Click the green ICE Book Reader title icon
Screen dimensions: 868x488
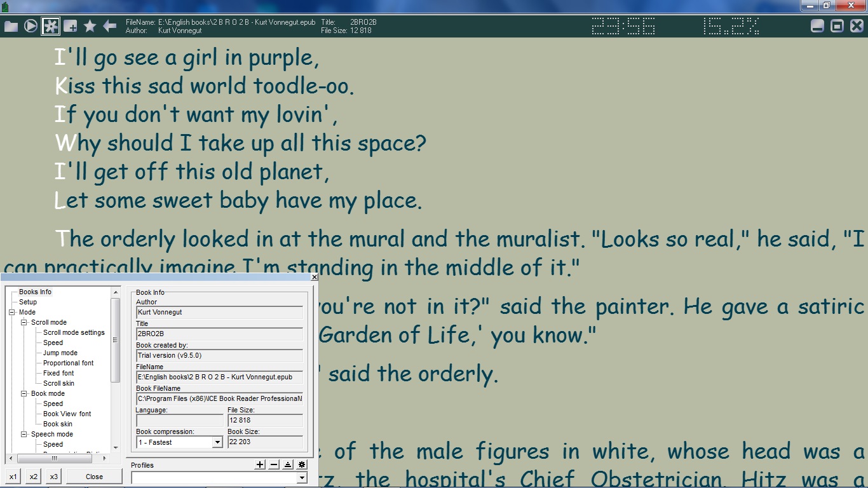point(6,7)
